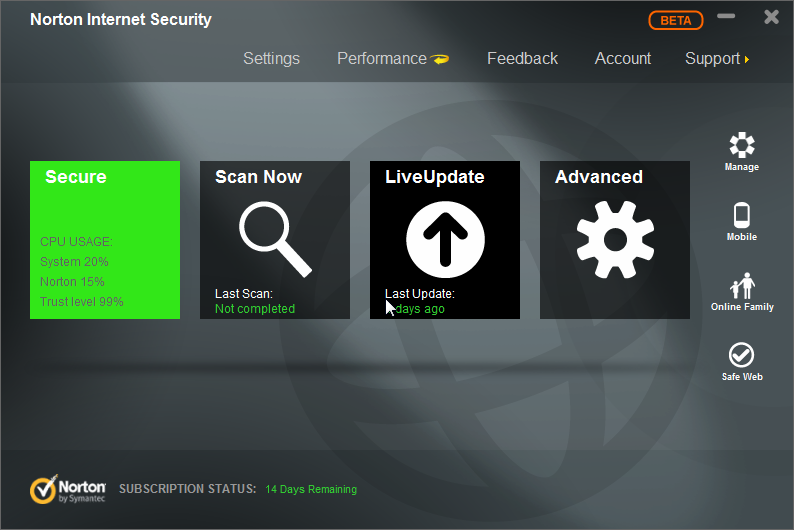
Task: Minimize the Norton window
Action: pos(726,16)
